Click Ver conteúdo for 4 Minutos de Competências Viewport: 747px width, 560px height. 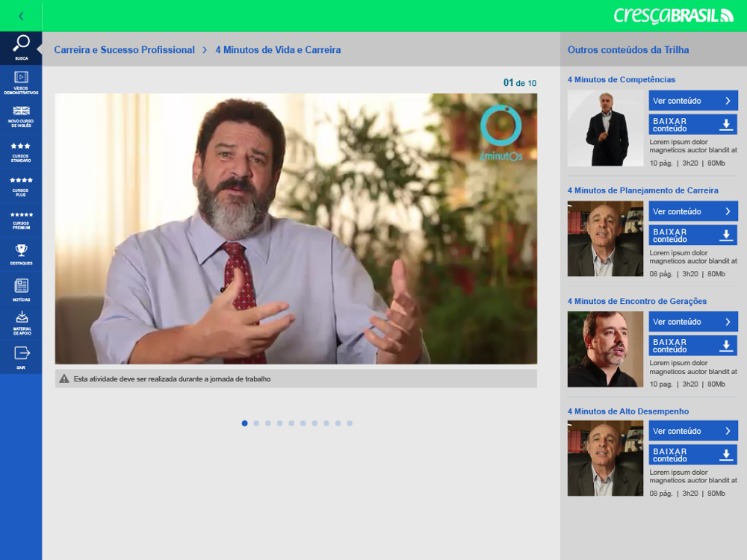pyautogui.click(x=693, y=101)
